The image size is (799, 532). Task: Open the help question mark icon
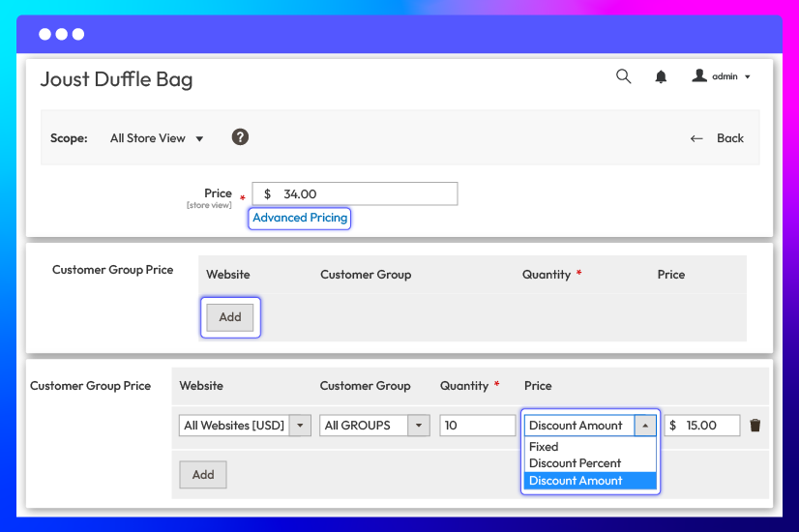click(240, 137)
